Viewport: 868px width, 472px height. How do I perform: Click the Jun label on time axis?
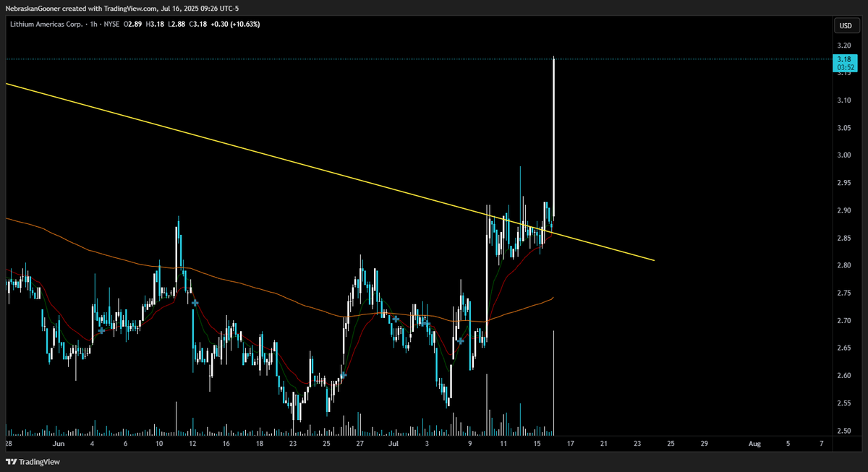click(x=59, y=445)
